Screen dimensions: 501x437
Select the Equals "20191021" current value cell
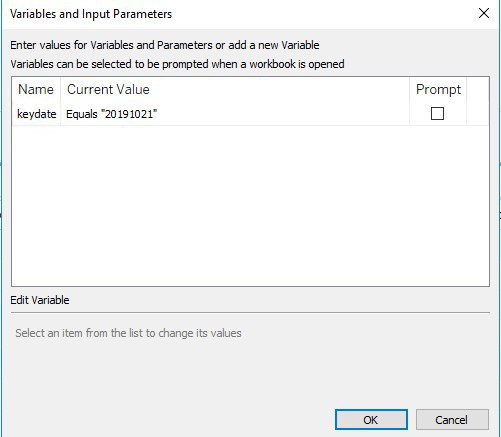click(111, 114)
